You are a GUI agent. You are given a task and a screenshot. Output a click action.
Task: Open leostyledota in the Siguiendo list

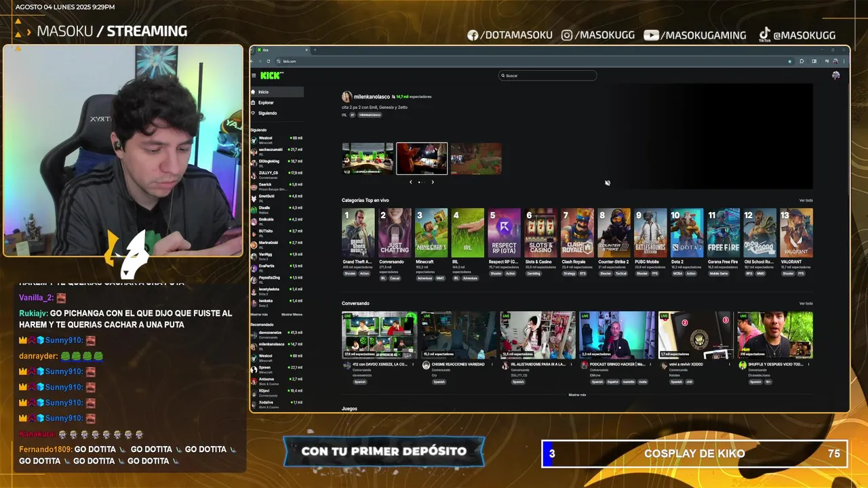click(277, 290)
